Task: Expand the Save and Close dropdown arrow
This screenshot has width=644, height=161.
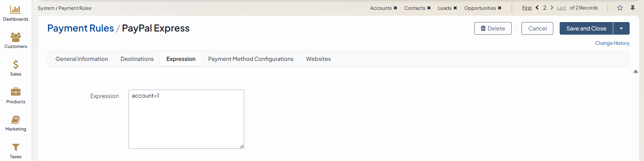Action: point(621,28)
